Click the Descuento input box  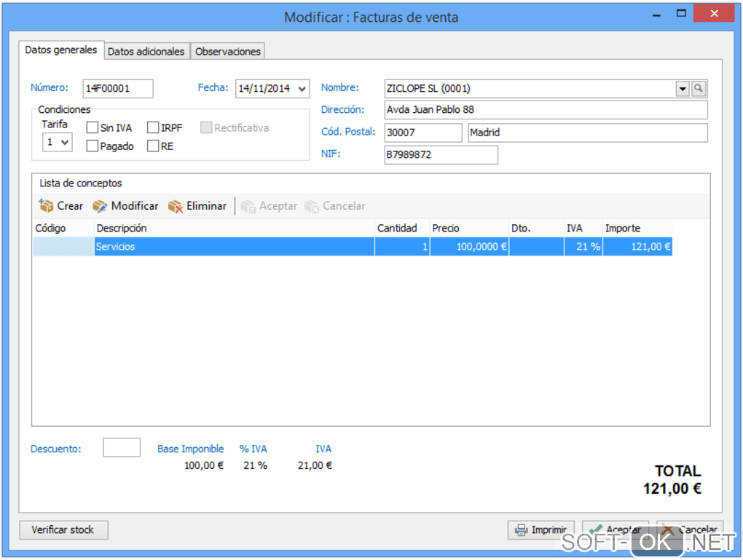click(122, 447)
